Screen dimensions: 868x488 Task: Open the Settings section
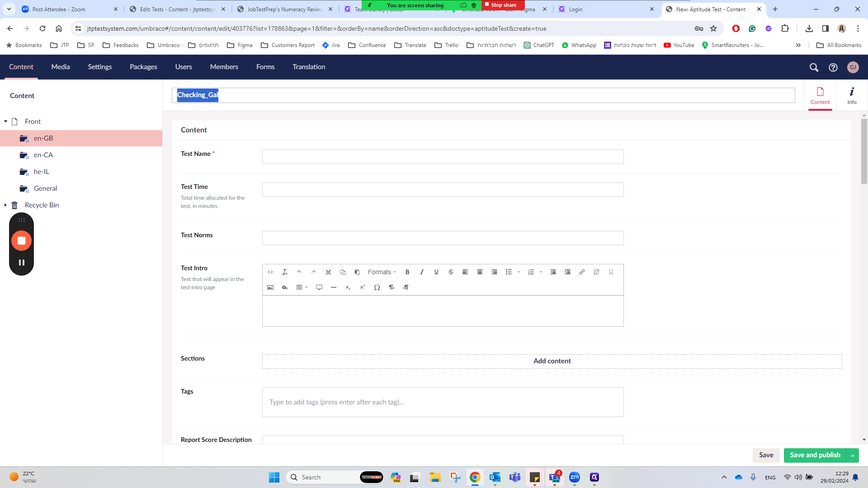pos(100,67)
